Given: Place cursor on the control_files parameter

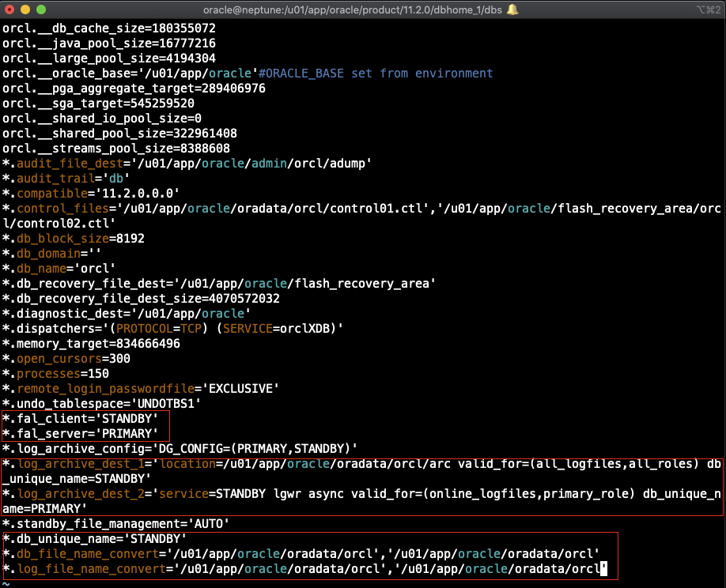Looking at the screenshot, I should pos(59,208).
